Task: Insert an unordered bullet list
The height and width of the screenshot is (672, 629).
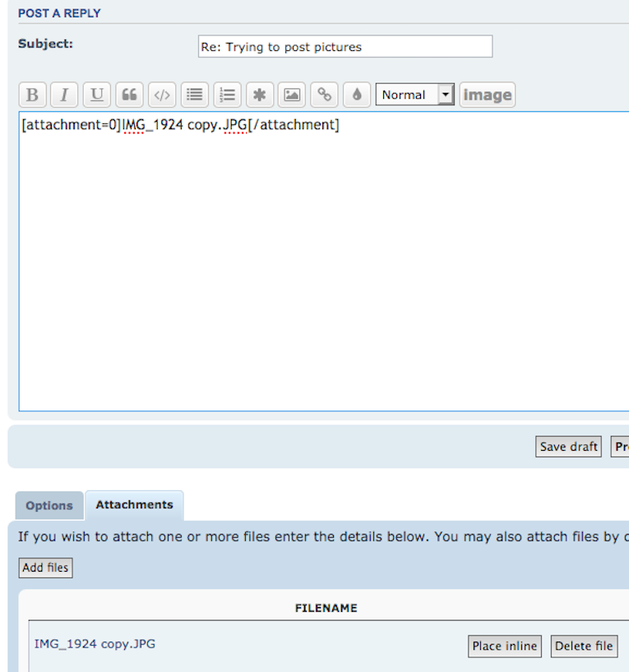Action: pos(194,95)
